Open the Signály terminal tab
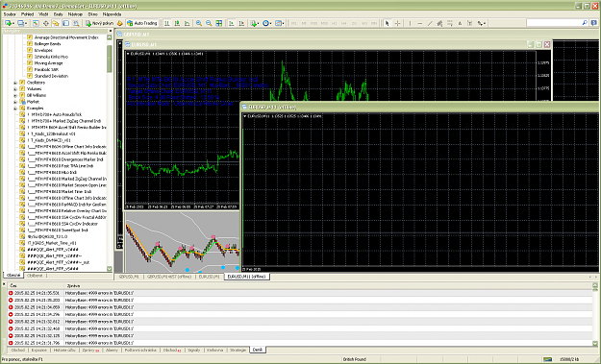The height and width of the screenshot is (364, 601). [194, 351]
